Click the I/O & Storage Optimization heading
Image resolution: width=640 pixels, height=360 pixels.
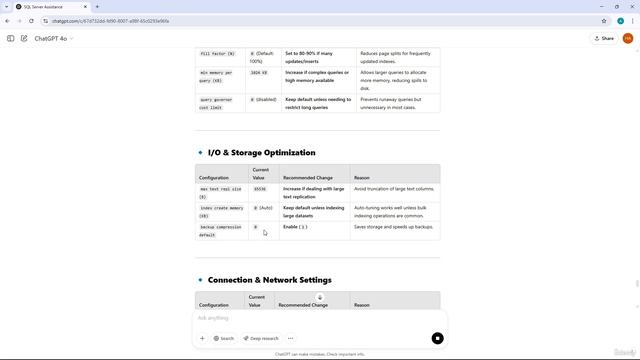tap(261, 153)
